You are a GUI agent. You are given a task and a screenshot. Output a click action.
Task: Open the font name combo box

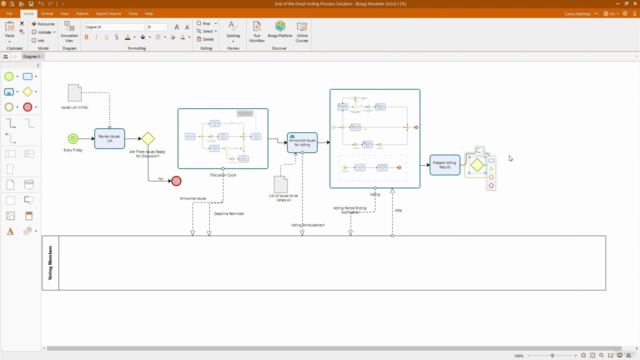coord(114,27)
